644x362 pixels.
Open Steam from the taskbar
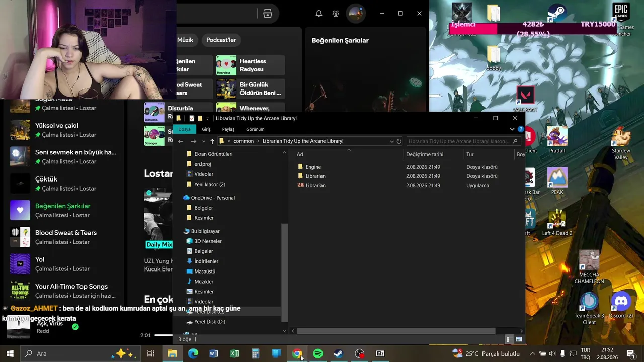point(339,353)
